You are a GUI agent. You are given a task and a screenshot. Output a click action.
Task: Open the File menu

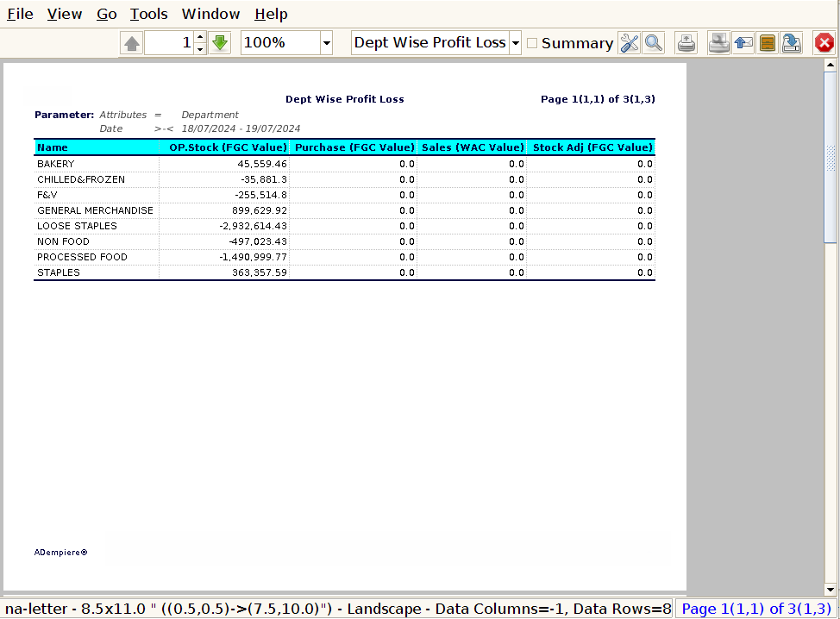coord(20,14)
